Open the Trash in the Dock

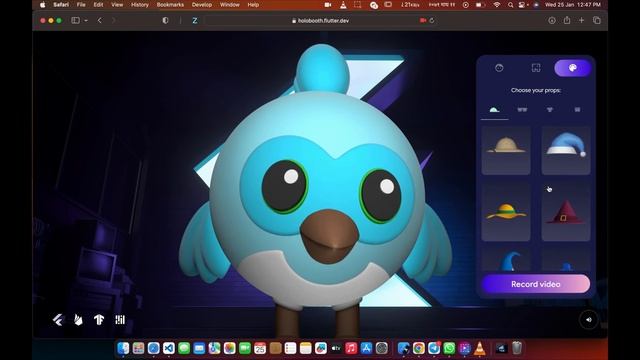(x=517, y=348)
